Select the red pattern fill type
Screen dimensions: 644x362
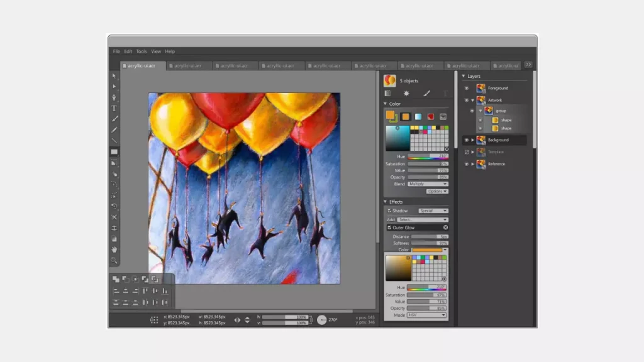(x=430, y=117)
